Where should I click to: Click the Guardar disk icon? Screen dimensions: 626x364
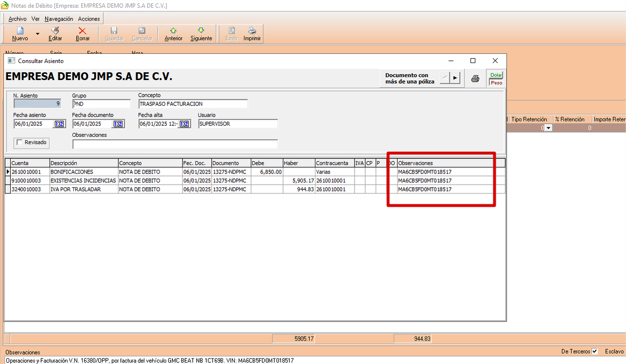tap(114, 30)
